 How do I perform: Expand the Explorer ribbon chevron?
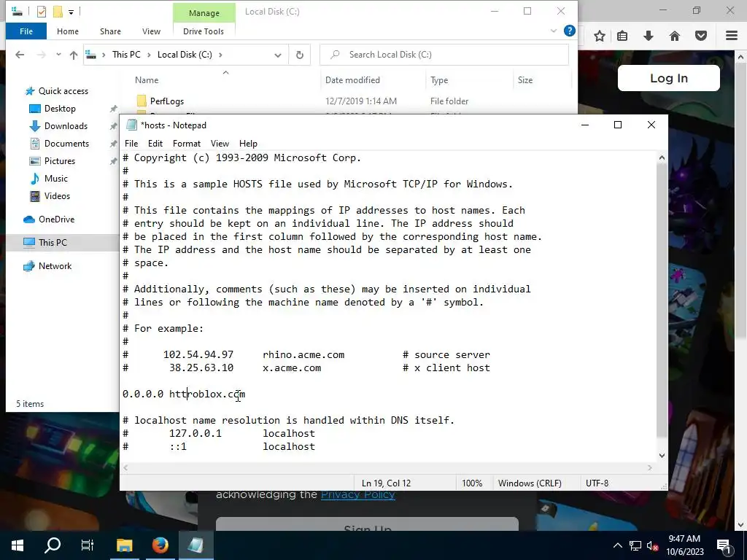554,31
